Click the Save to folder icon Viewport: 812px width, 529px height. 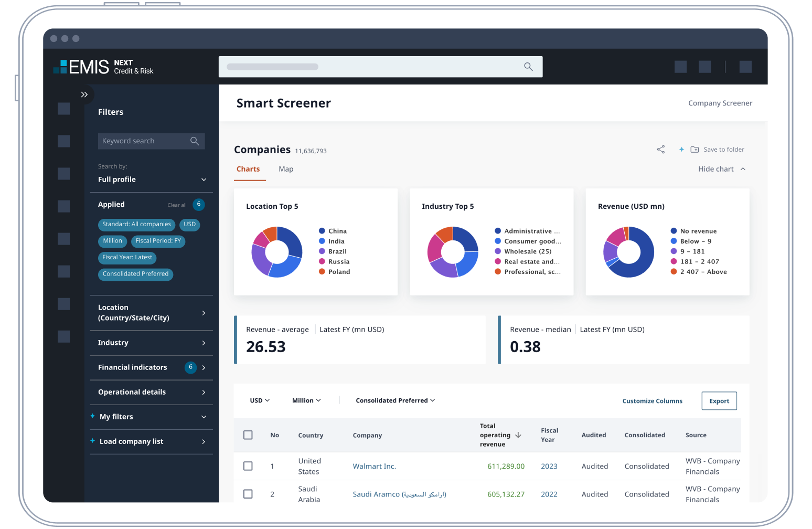coord(695,150)
